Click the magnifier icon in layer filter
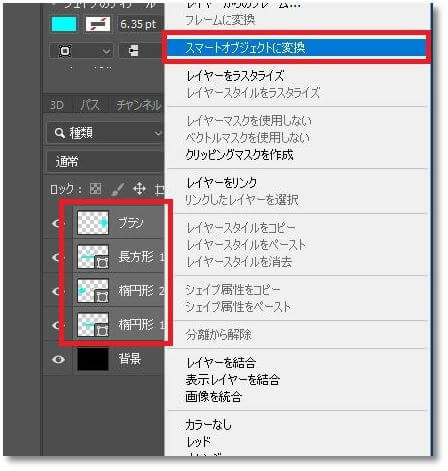Viewport: 448px width, 471px height. click(60, 133)
